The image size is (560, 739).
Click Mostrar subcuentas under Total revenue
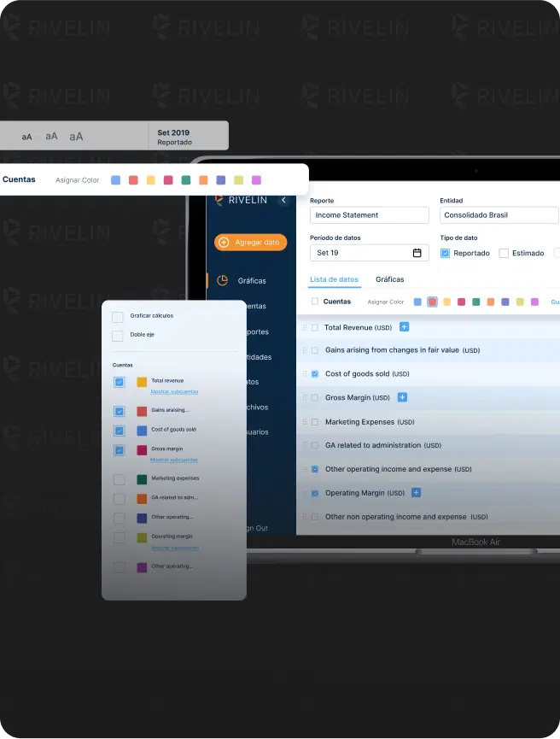pos(174,391)
